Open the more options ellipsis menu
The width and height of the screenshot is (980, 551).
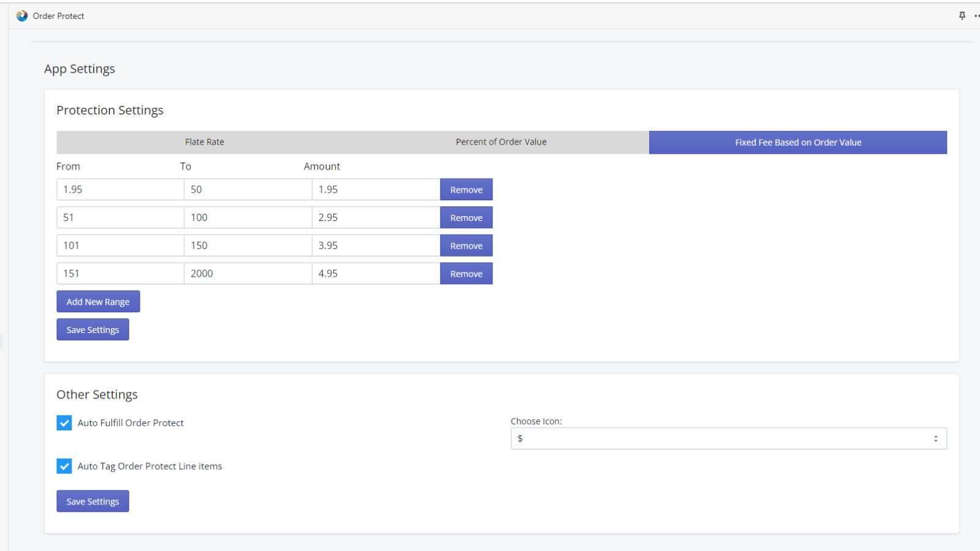coord(976,15)
